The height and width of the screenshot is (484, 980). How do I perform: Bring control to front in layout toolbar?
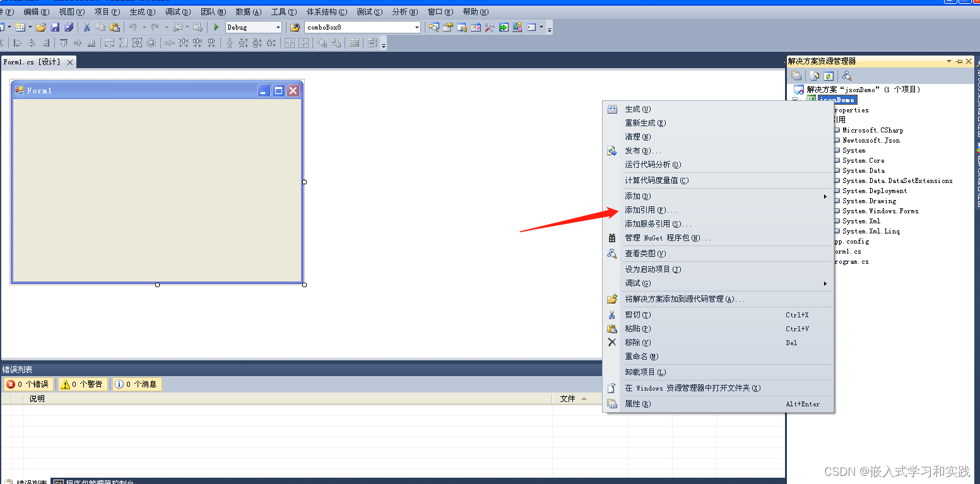click(x=322, y=43)
